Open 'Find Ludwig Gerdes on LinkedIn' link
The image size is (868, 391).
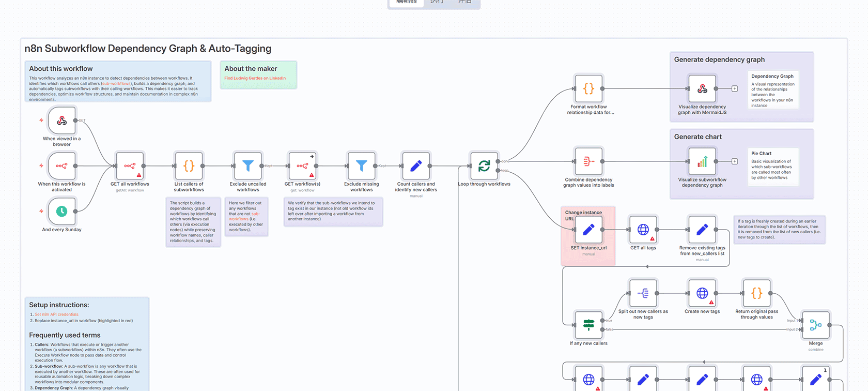255,78
